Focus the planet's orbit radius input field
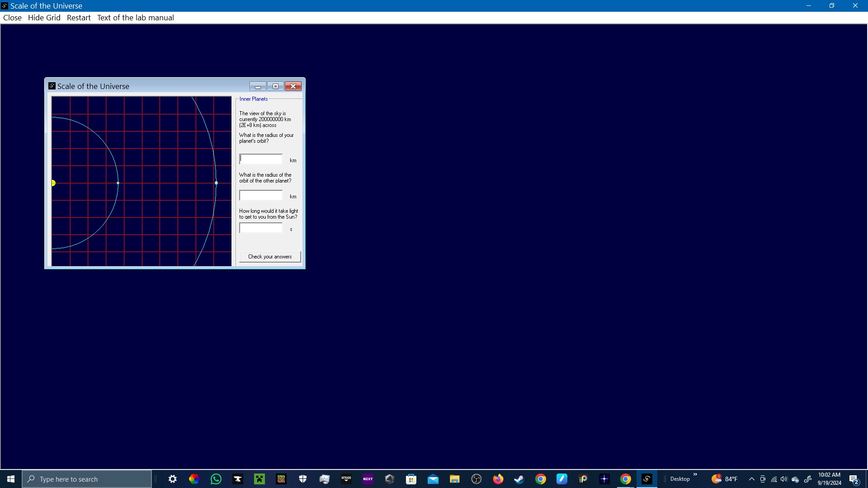Screen dimensions: 868x488 click(x=261, y=159)
